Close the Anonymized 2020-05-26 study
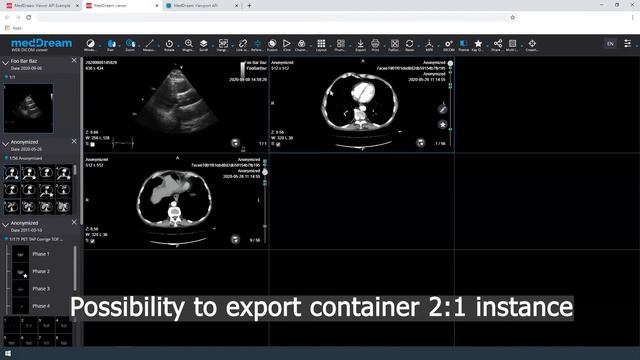Screen dimensions: 640x360 pyautogui.click(x=74, y=141)
